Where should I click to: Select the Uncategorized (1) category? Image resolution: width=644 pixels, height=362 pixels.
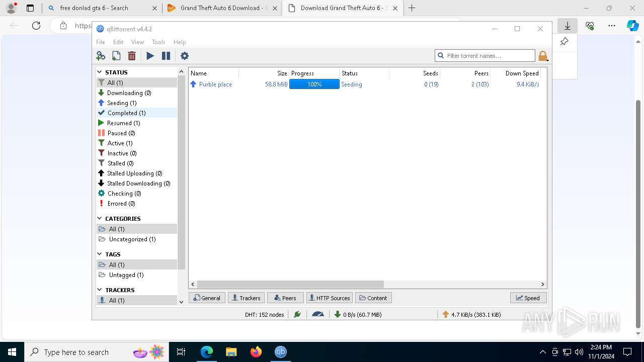[137, 239]
